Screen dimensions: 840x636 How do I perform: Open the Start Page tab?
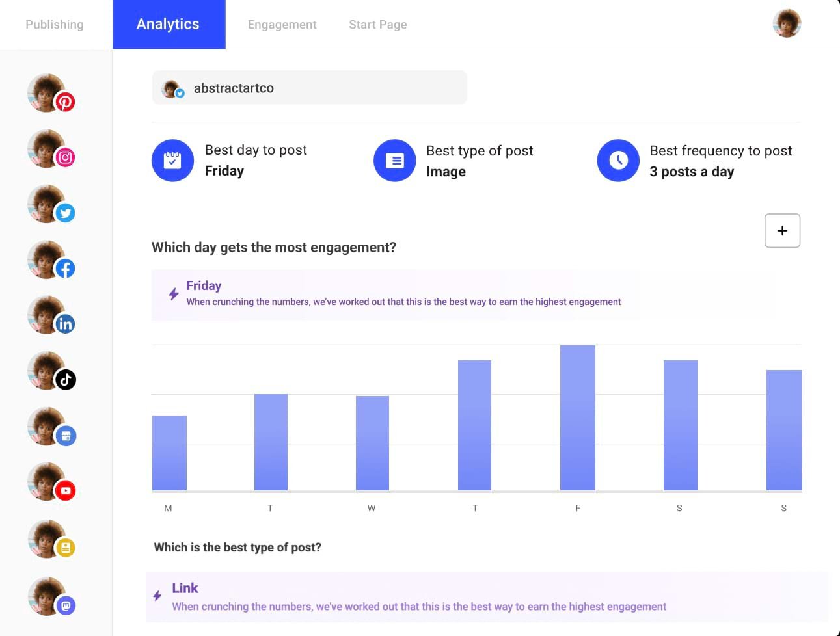coord(377,24)
